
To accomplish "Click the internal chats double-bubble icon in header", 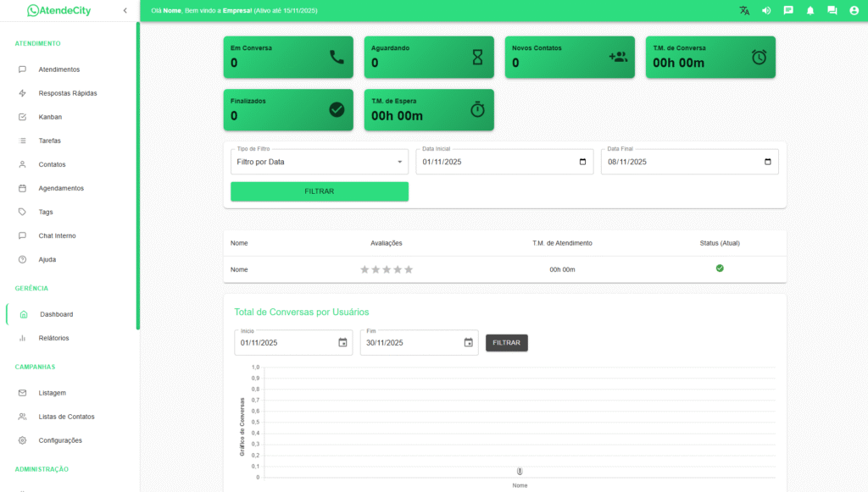I will 832,11.
